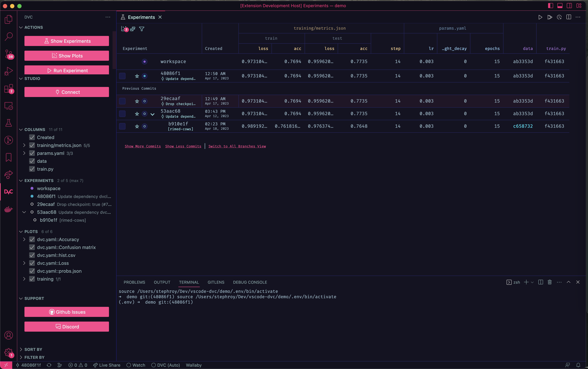Click the Show More Commits link
The width and height of the screenshot is (588, 369).
click(143, 146)
